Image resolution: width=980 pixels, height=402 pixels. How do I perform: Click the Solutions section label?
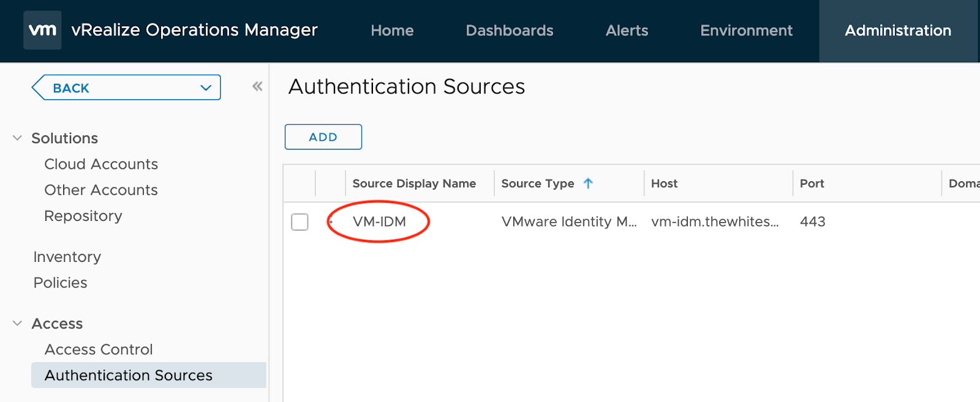pyautogui.click(x=65, y=138)
